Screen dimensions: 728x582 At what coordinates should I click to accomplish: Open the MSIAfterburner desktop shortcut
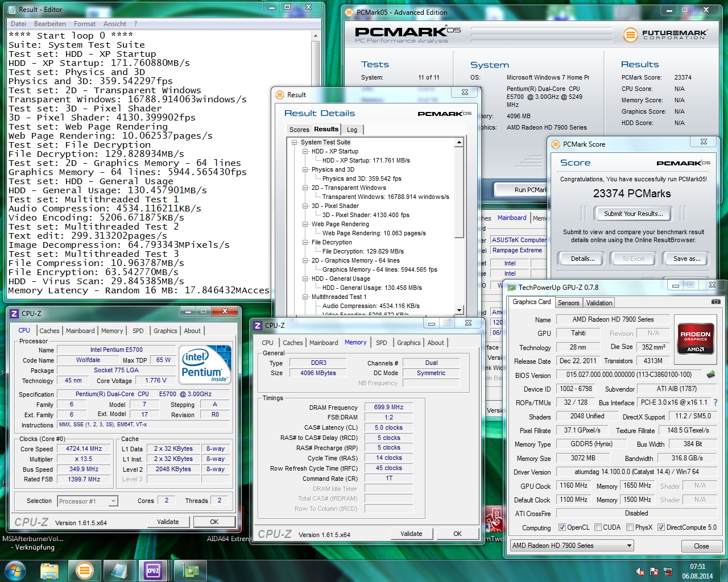33,543
